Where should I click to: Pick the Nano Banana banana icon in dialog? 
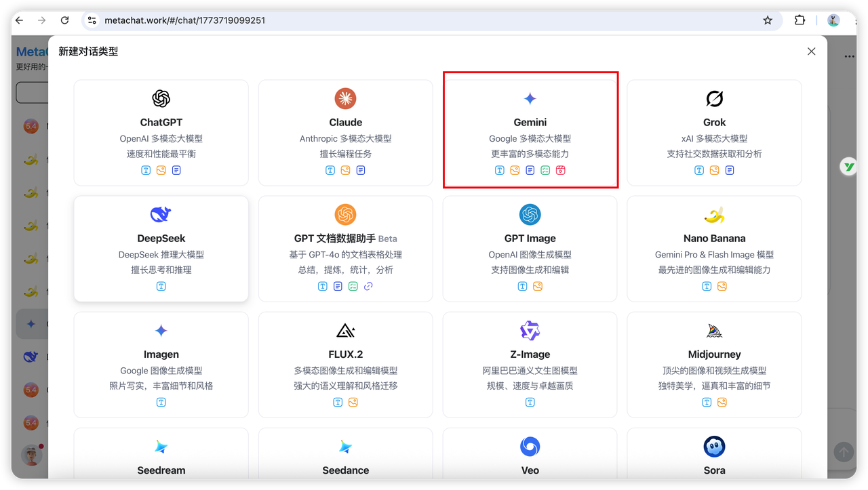[715, 215]
